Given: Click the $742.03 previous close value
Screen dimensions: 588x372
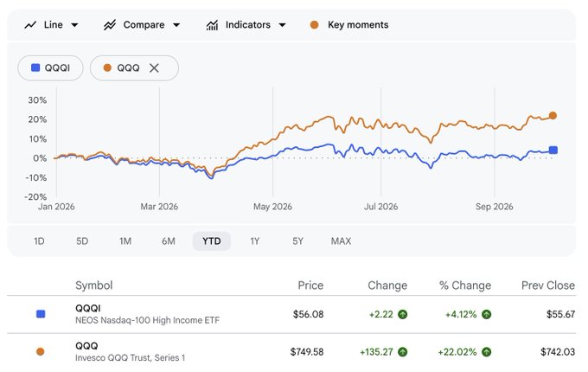Looking at the screenshot, I should pos(558,352).
